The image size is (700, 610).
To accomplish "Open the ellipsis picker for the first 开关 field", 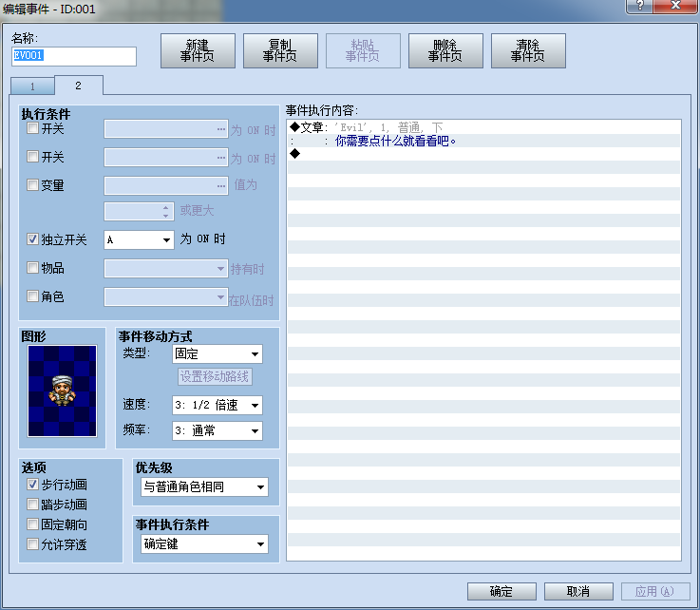I will tap(221, 129).
